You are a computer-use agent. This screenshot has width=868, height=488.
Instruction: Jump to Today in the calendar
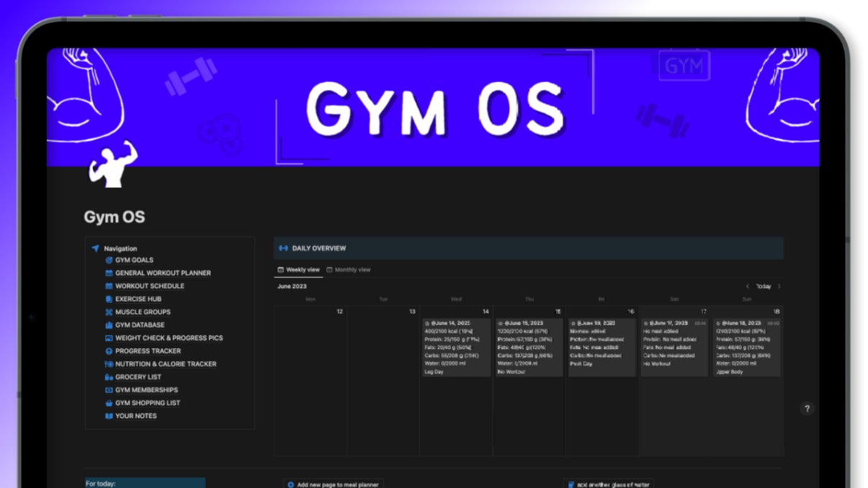pyautogui.click(x=763, y=286)
